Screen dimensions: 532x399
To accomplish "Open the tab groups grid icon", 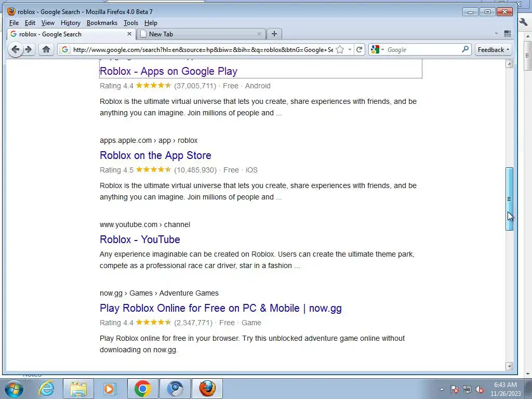I will tap(508, 34).
